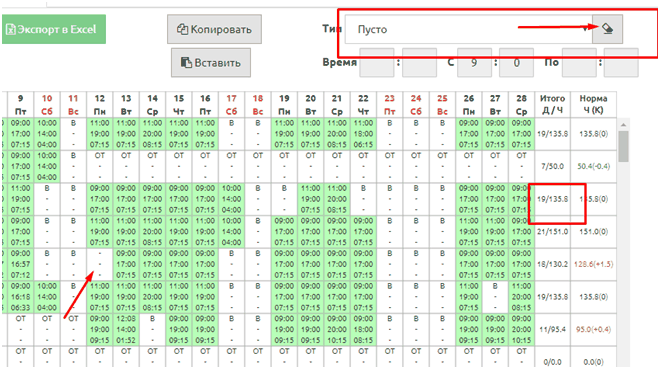
Task: Click the С hours field showing 9
Action: (474, 63)
